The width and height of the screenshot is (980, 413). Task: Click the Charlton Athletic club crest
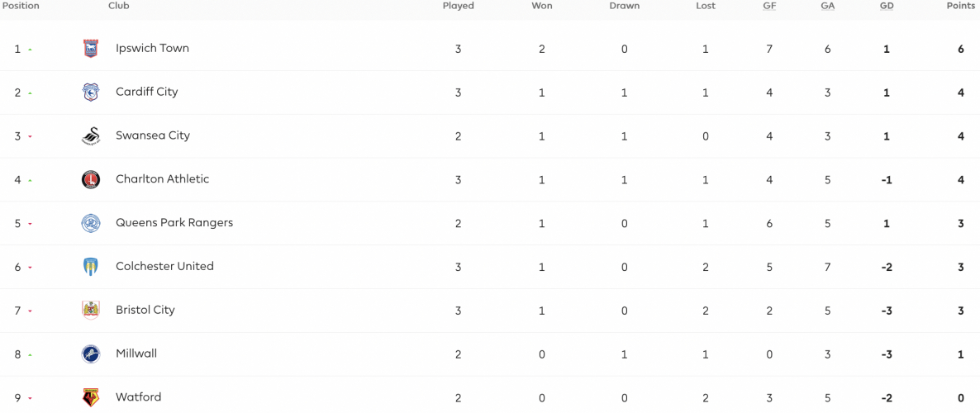tap(91, 180)
